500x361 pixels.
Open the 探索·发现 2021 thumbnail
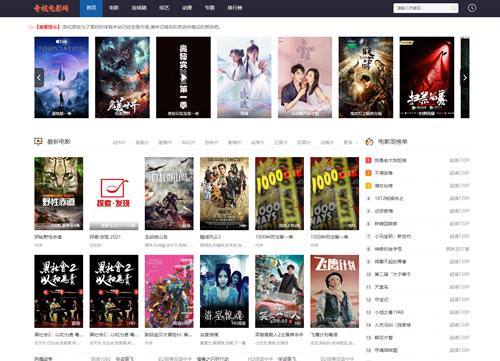point(114,194)
